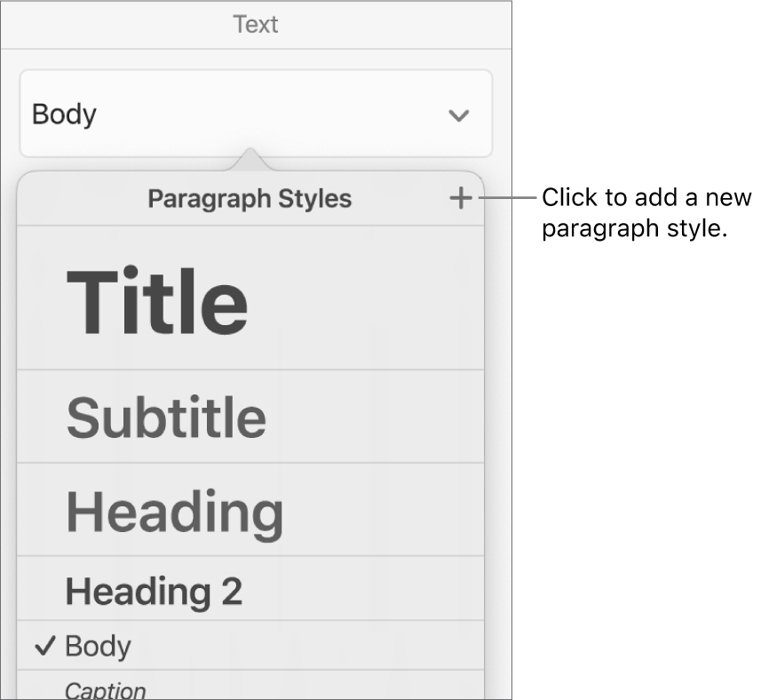The height and width of the screenshot is (700, 761).
Task: Expand the Body style dropdown chevron
Action: tap(458, 115)
